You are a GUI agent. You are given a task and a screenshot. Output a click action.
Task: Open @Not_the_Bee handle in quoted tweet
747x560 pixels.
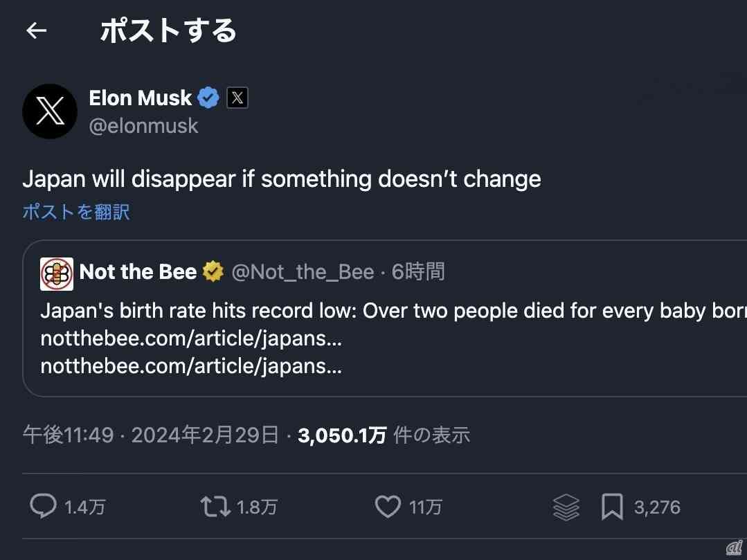click(x=307, y=271)
